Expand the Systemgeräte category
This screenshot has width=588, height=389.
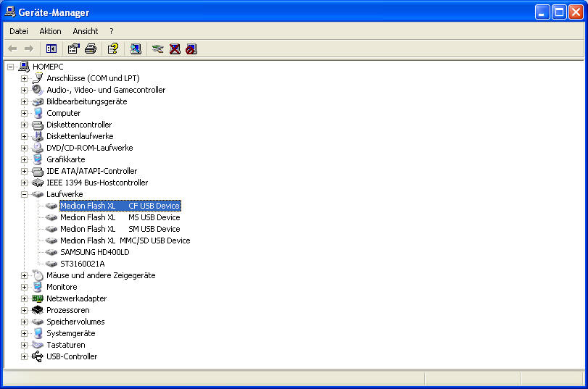click(24, 333)
